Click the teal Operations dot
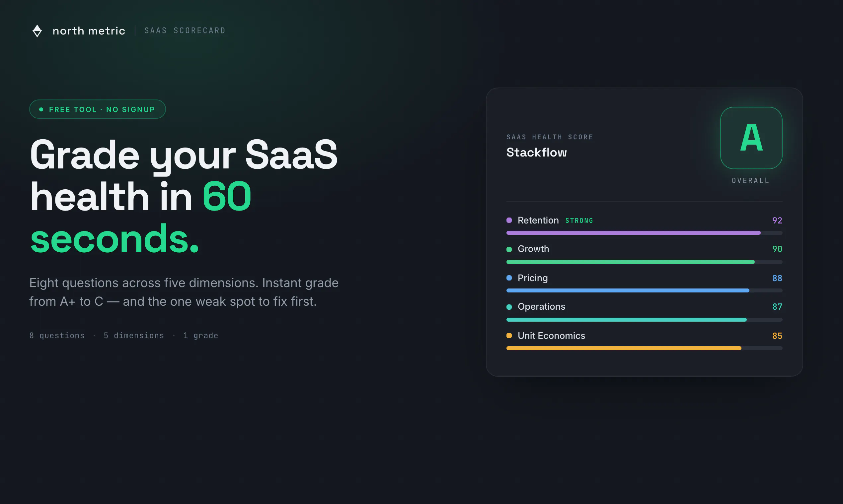843x504 pixels. coord(509,307)
